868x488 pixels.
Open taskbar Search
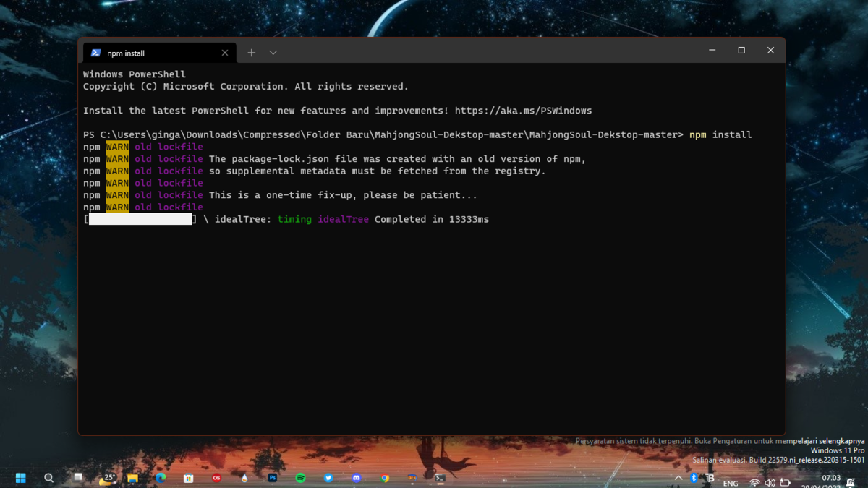coord(48,478)
